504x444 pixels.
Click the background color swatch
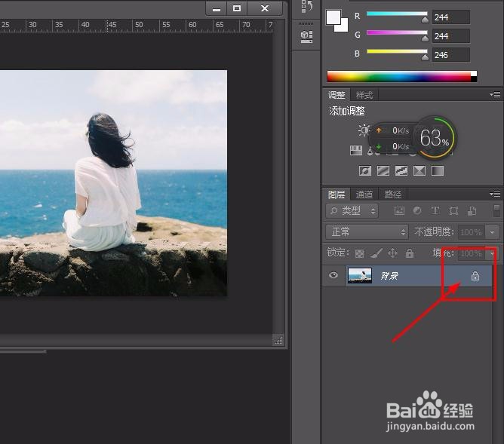pyautogui.click(x=343, y=26)
